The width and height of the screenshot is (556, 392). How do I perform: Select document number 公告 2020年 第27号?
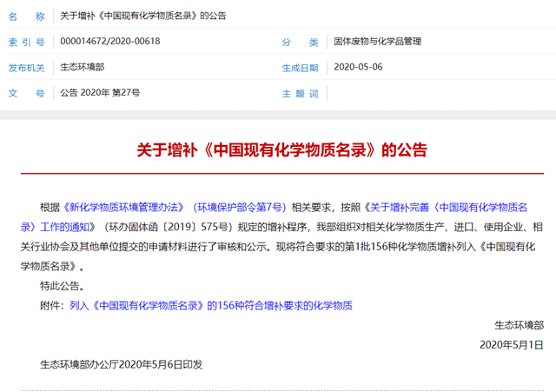tap(100, 92)
